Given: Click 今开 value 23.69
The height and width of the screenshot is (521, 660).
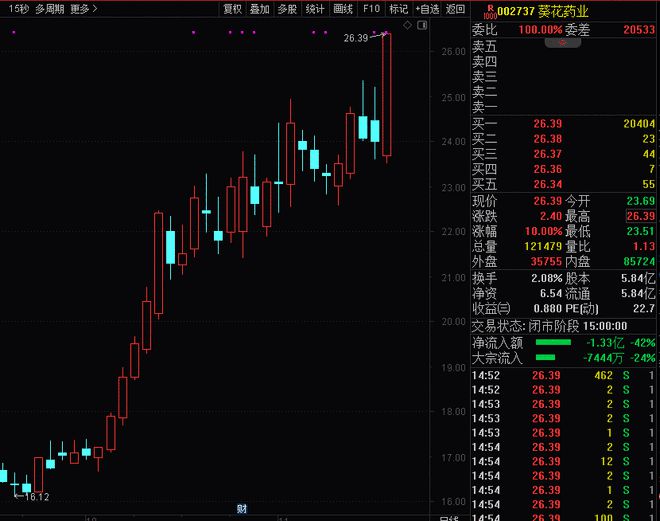Looking at the screenshot, I should pyautogui.click(x=640, y=201).
